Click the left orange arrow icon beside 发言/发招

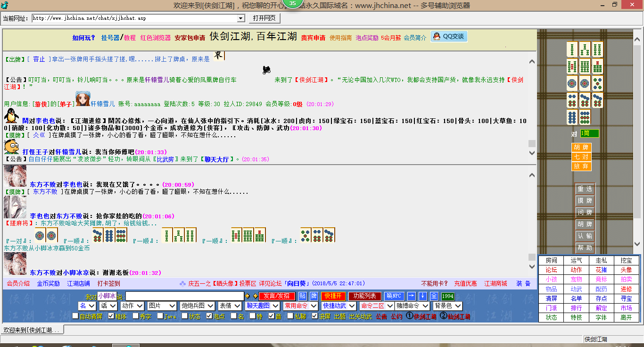(x=247, y=296)
